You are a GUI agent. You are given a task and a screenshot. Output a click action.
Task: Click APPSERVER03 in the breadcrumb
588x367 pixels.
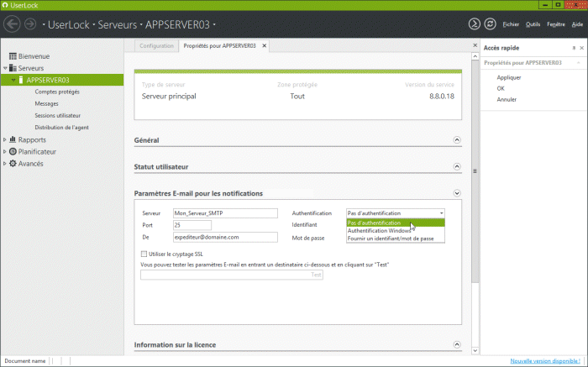tap(177, 24)
